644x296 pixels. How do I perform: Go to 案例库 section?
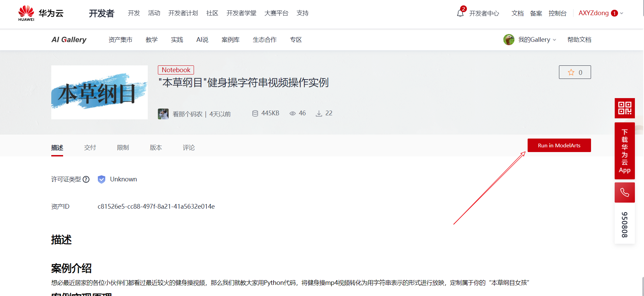coord(231,40)
